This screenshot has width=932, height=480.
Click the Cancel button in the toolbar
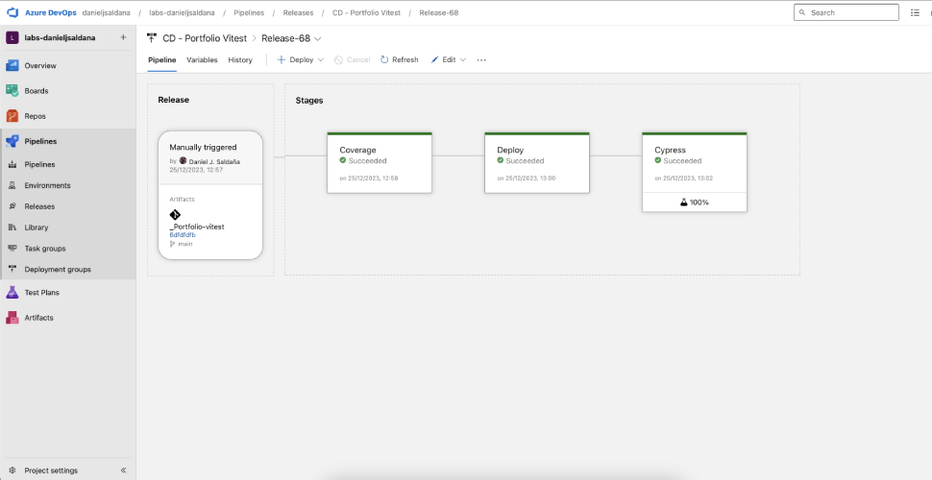[352, 60]
